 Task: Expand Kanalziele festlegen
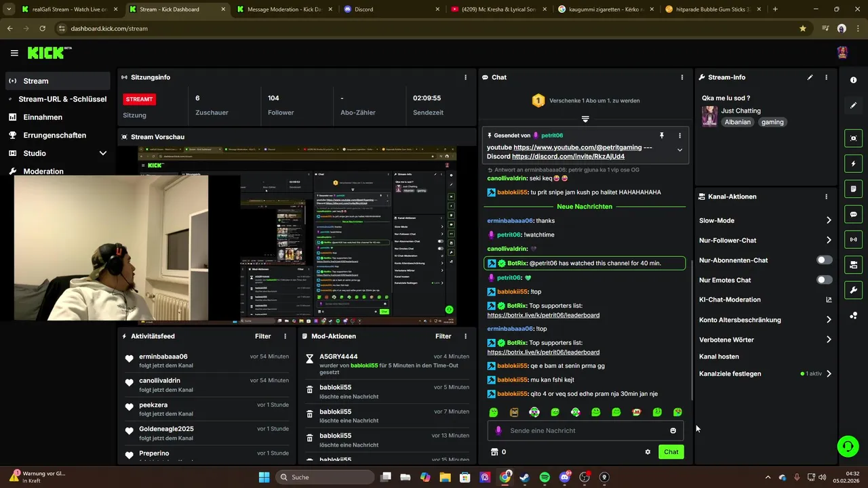coord(829,373)
